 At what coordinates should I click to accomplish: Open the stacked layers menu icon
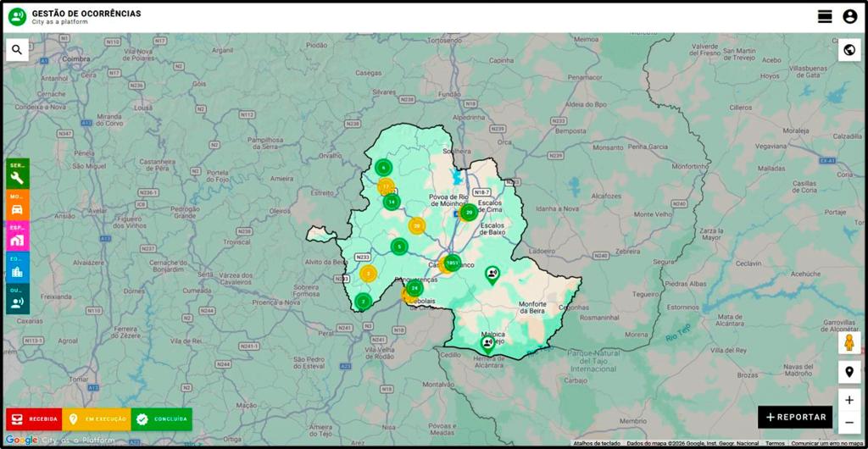825,17
